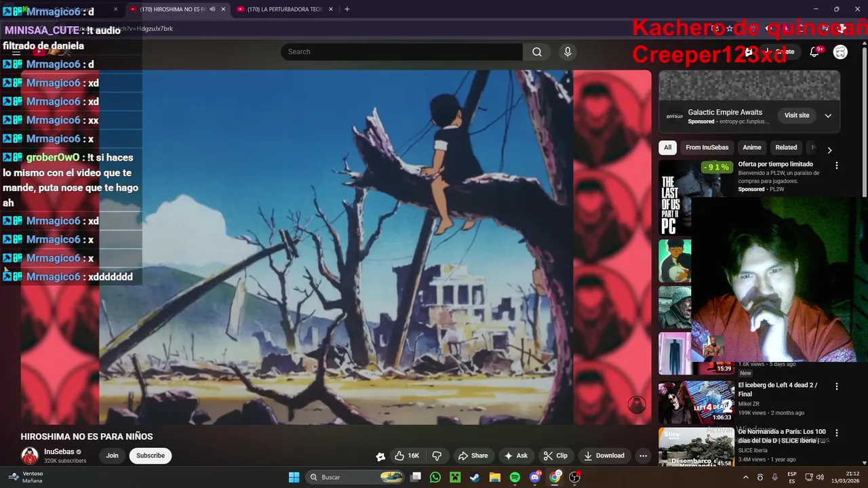Open more actions ellipsis under video
The width and height of the screenshot is (868, 488).
(x=643, y=455)
